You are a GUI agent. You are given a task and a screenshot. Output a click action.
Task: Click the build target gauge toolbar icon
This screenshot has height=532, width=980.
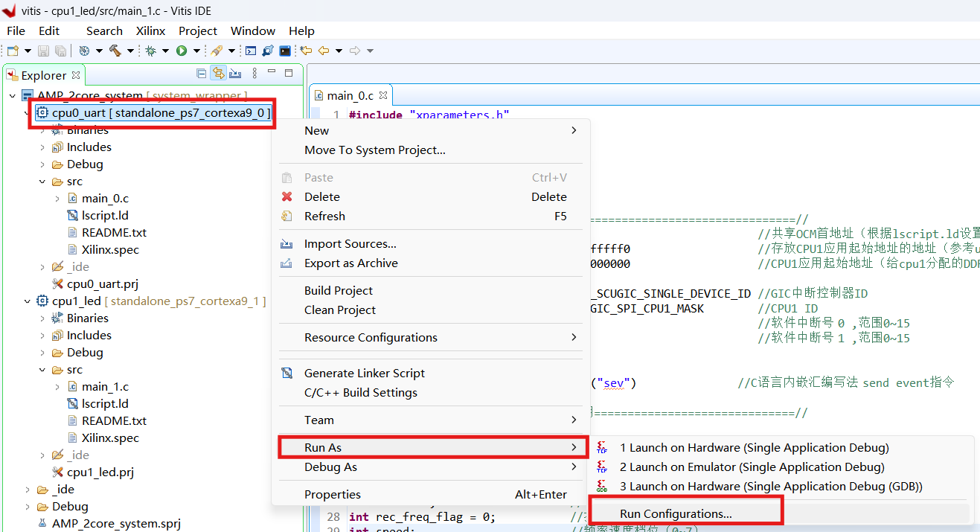(x=84, y=51)
